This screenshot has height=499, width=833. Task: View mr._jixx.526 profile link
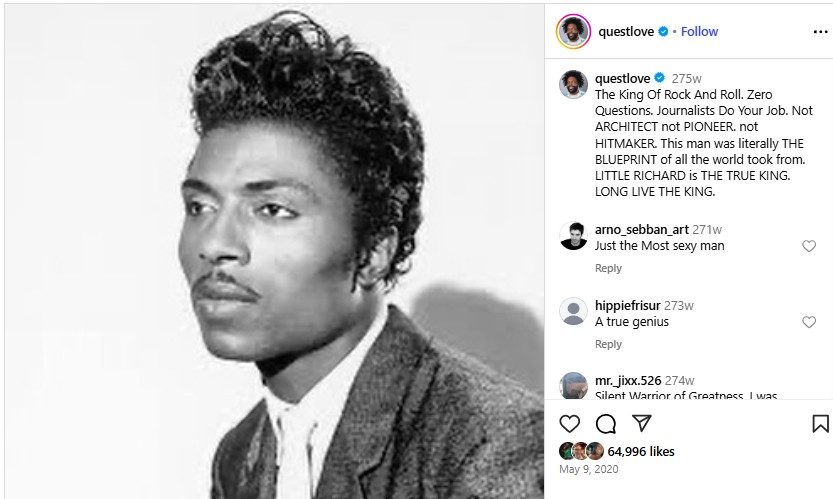click(628, 380)
